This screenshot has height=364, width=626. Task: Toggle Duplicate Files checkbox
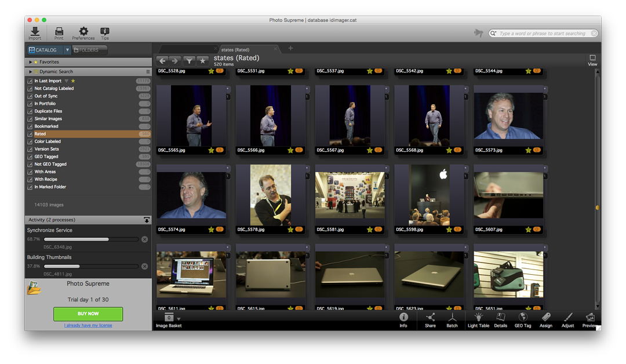tap(30, 111)
